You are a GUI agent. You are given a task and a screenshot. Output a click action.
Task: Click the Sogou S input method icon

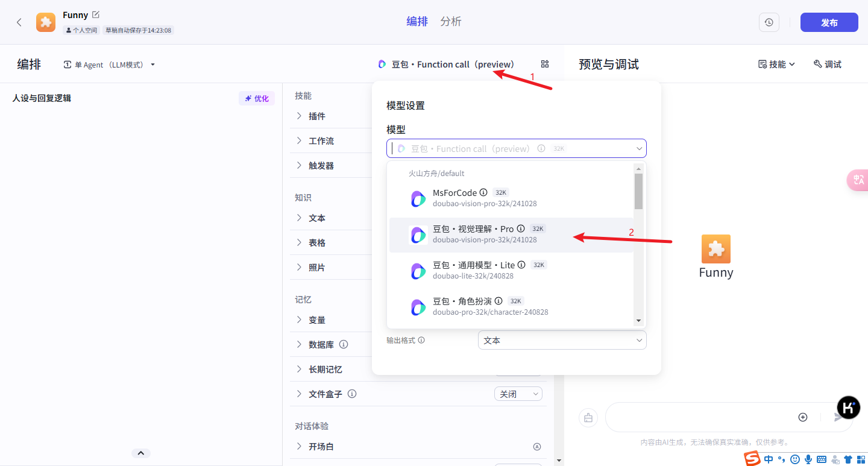pyautogui.click(x=752, y=459)
